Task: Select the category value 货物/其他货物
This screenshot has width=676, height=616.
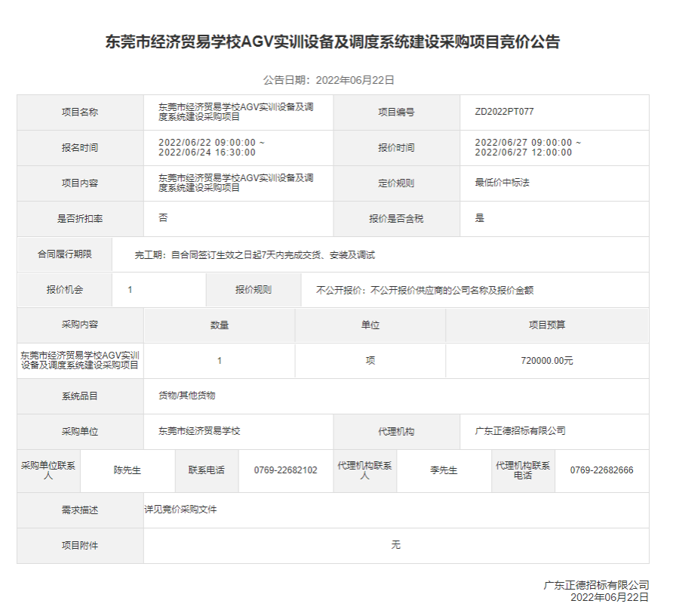Action: [186, 396]
